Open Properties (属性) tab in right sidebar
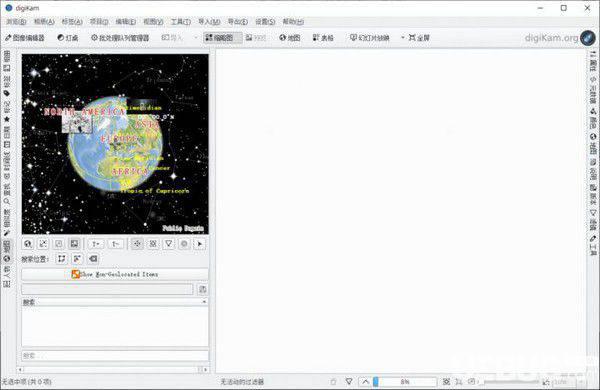This screenshot has height=390, width=600. tap(593, 61)
